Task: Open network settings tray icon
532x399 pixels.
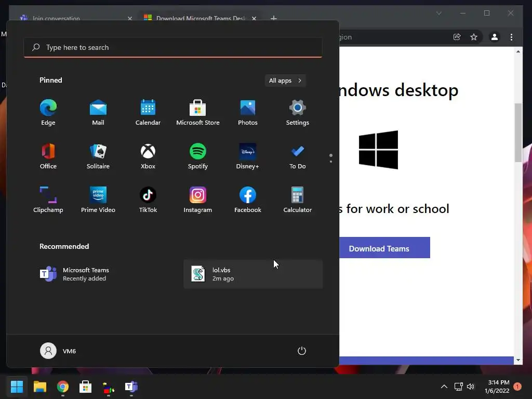Action: [458, 387]
